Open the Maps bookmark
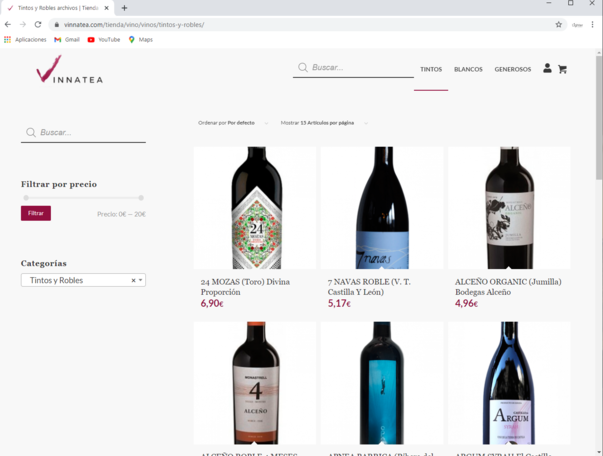This screenshot has width=603, height=456. click(141, 40)
